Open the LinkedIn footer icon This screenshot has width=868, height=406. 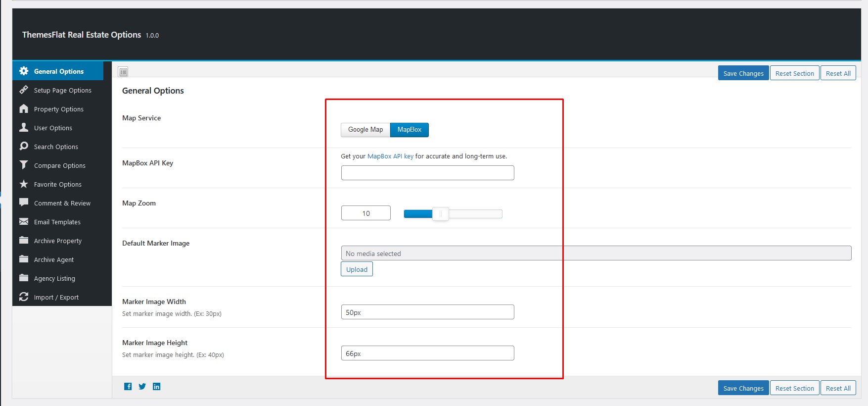[157, 387]
